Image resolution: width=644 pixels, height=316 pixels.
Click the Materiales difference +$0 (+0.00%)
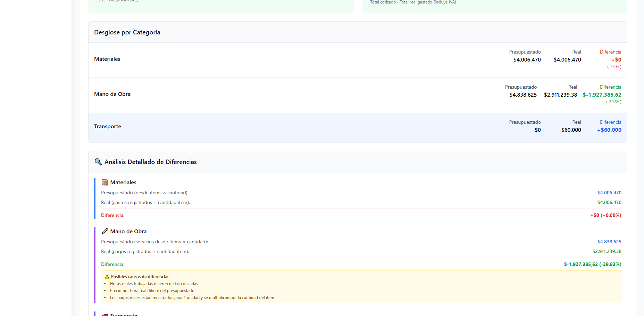coord(605,216)
